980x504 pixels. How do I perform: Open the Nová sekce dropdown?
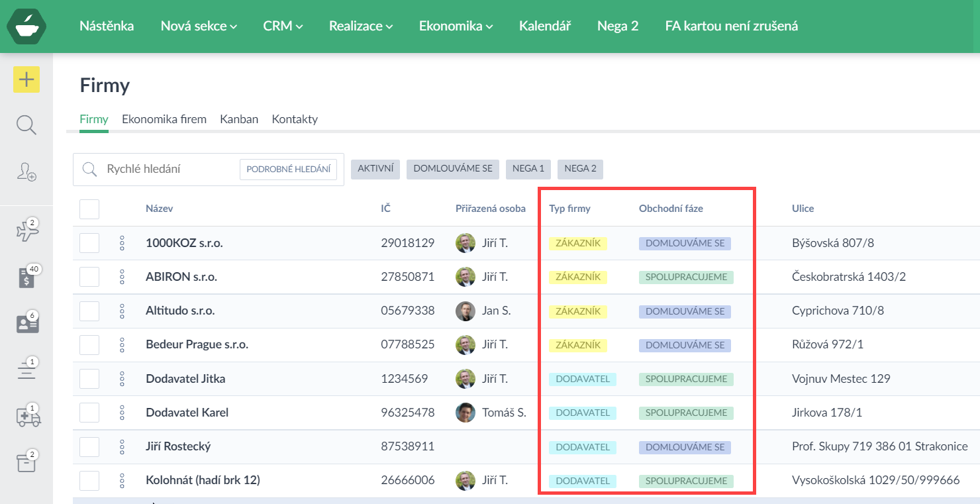tap(199, 26)
